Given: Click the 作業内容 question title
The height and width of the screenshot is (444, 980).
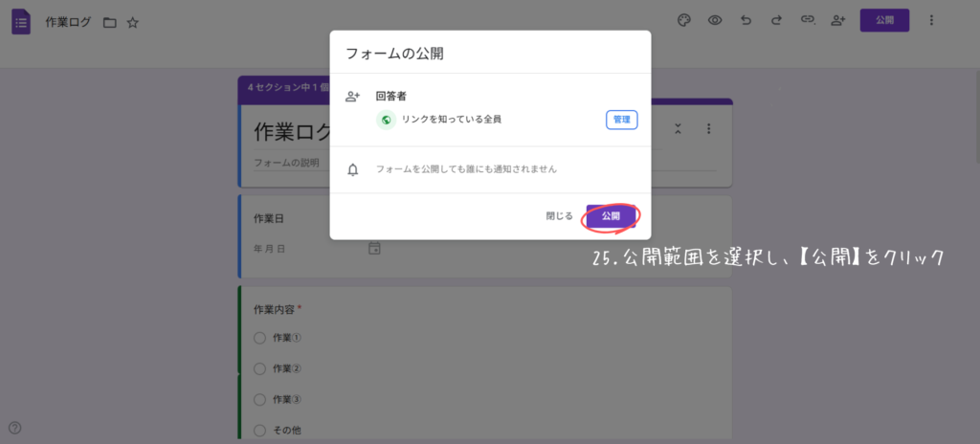Looking at the screenshot, I should coord(275,308).
